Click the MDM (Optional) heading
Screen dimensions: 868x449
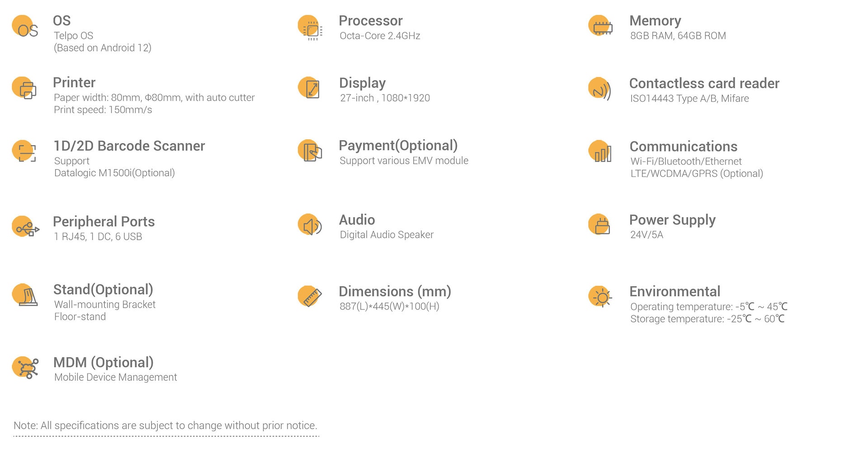point(104,362)
